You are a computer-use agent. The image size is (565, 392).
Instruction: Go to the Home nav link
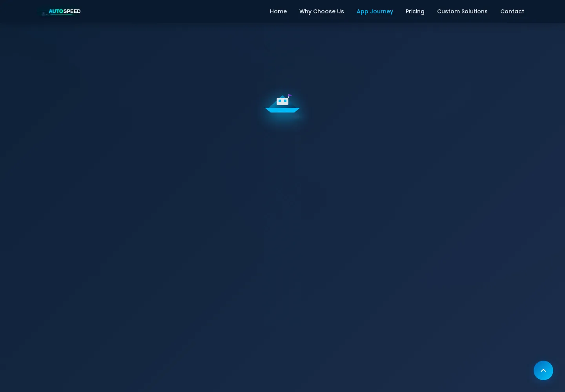[x=278, y=11]
